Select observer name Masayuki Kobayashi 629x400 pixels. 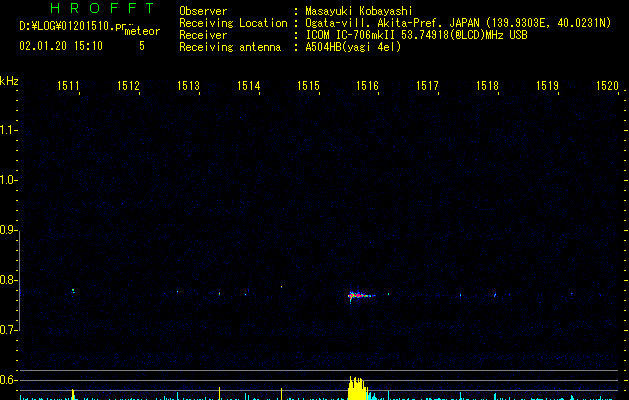click(x=359, y=11)
